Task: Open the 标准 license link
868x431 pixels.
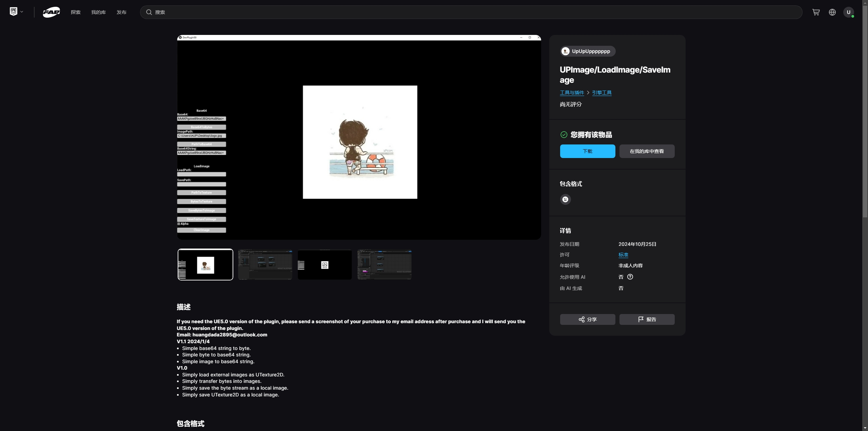Action: pos(623,255)
